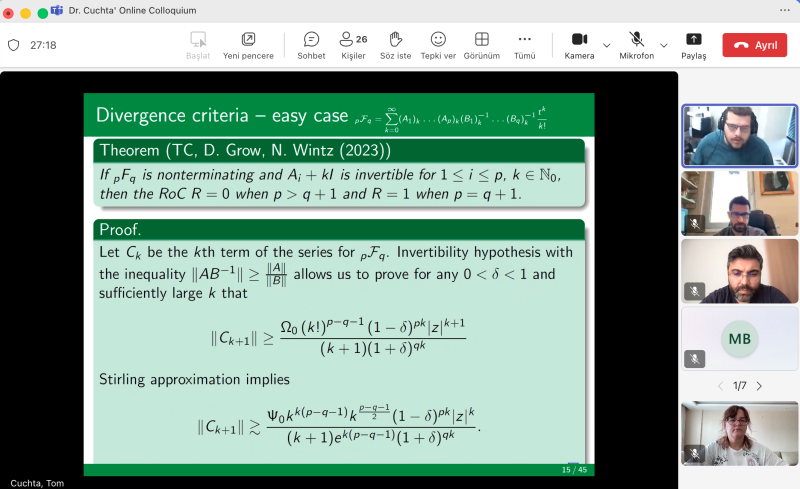Viewport: 800px width, 489px height.
Task: Open Tümü more options menu
Action: (524, 45)
